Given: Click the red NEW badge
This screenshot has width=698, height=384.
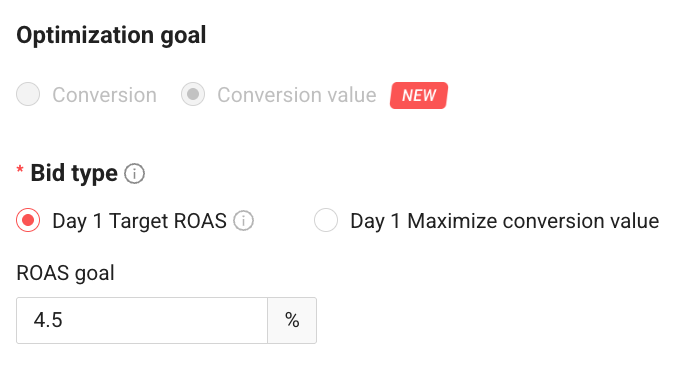Looking at the screenshot, I should [419, 95].
